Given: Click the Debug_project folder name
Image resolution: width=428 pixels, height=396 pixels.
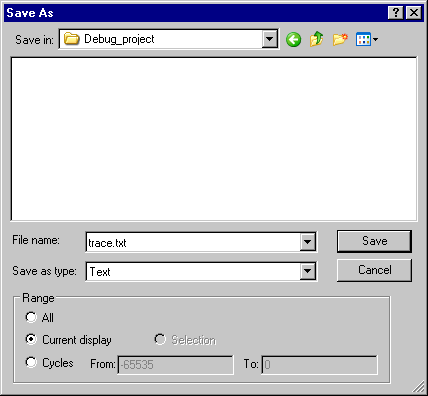Looking at the screenshot, I should click(119, 39).
